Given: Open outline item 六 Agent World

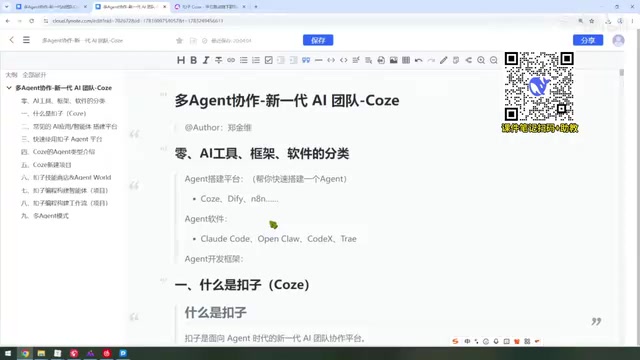Looking at the screenshot, I should tap(66, 178).
